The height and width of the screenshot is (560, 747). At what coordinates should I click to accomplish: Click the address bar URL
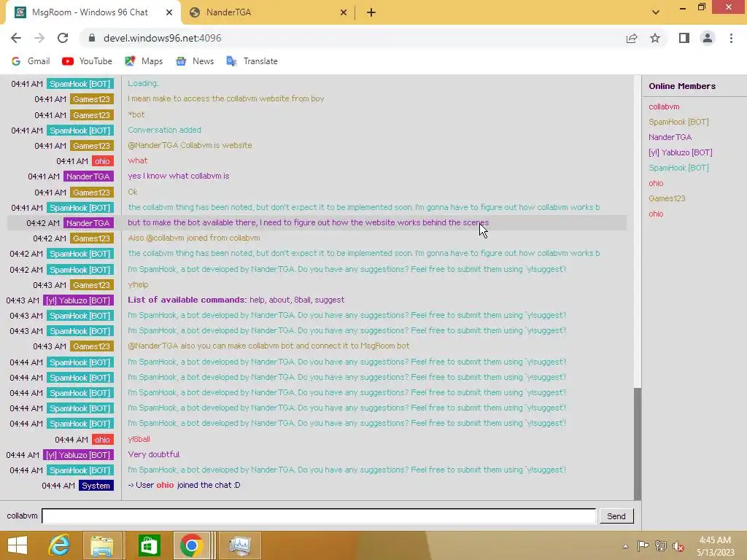(x=163, y=38)
